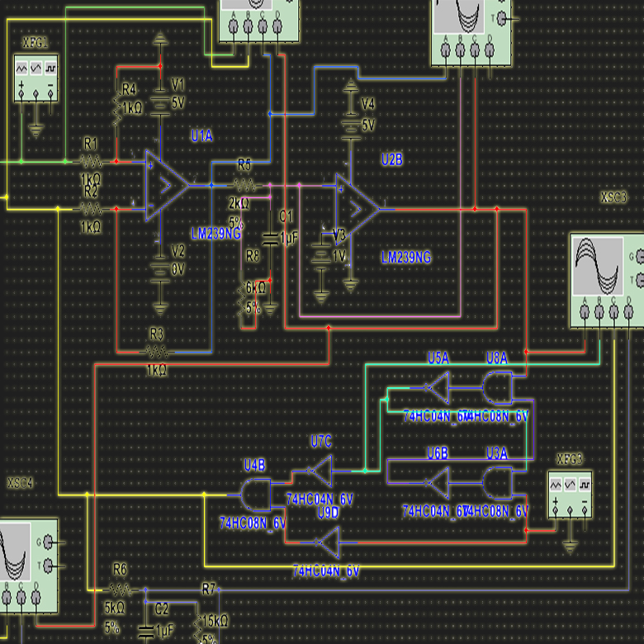This screenshot has height=644, width=644.
Task: Select the U7C inverter gate
Action: [319, 471]
